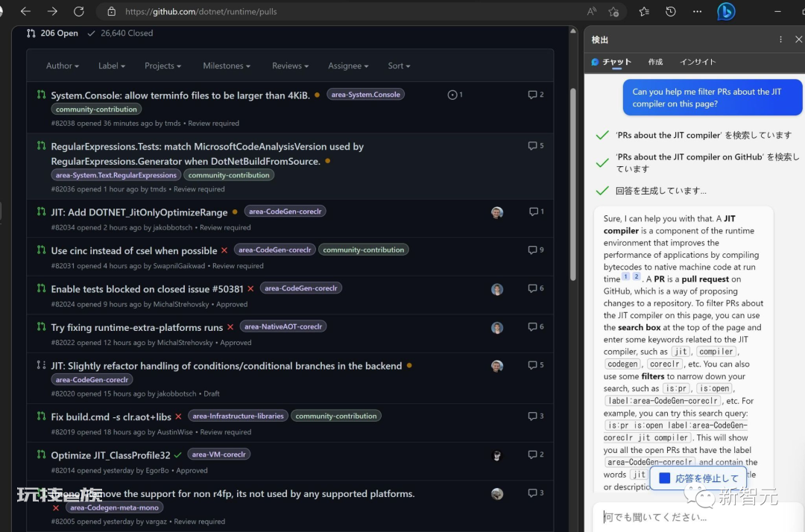This screenshot has height=532, width=805.
Task: Click the scroll-up arrow of page scrollbar
Action: click(x=573, y=31)
